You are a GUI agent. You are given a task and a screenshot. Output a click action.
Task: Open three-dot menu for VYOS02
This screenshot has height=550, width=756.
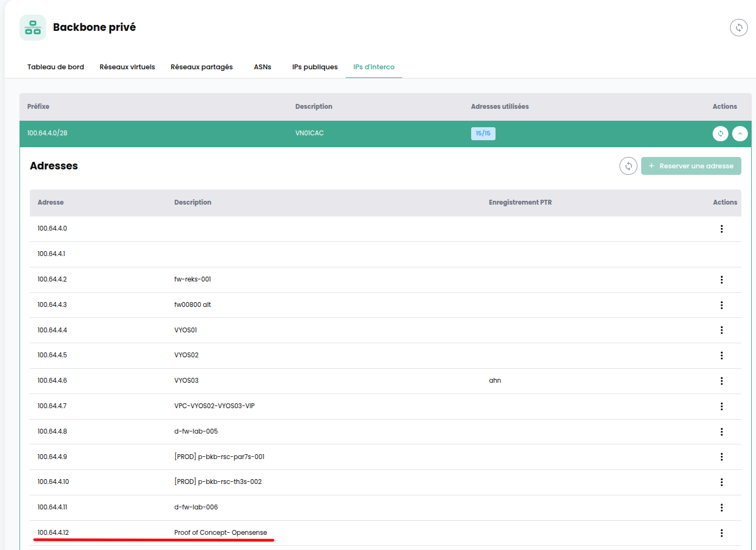[721, 356]
